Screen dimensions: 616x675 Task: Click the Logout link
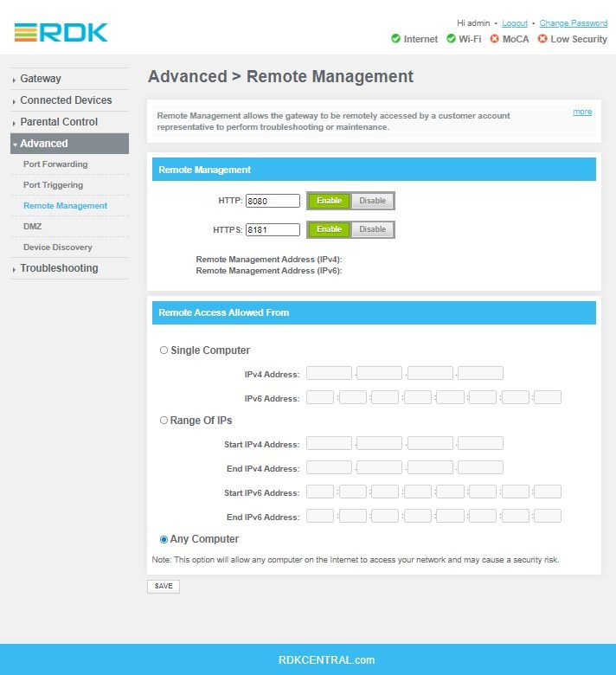pos(514,23)
